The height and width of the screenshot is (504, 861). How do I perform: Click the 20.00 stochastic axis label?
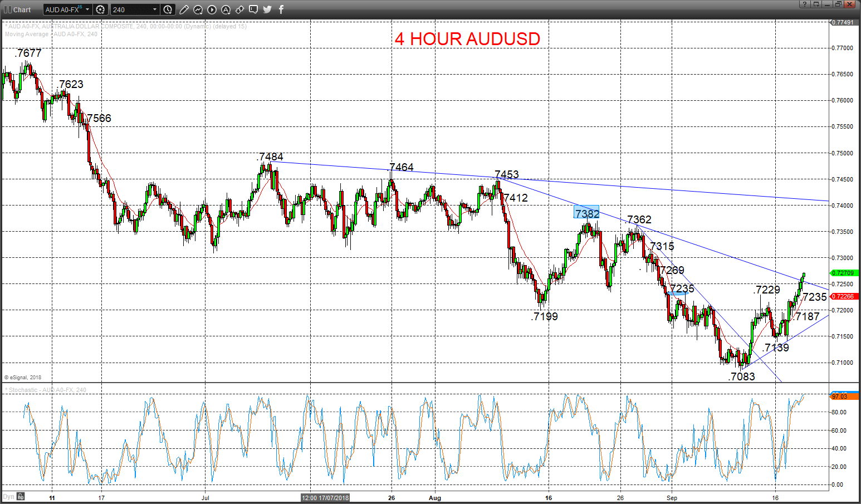[x=839, y=467]
